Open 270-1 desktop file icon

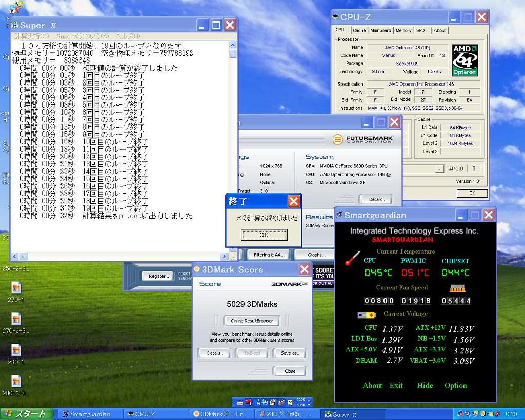(16, 287)
